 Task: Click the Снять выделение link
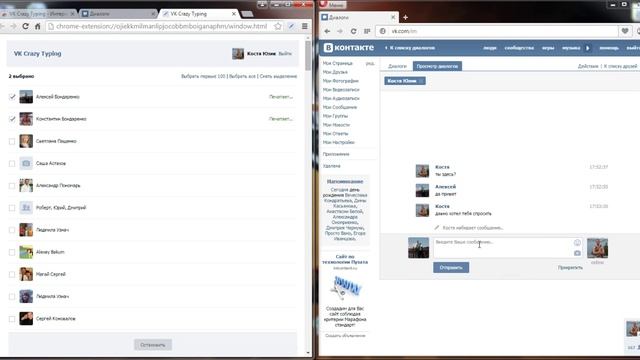coord(278,76)
